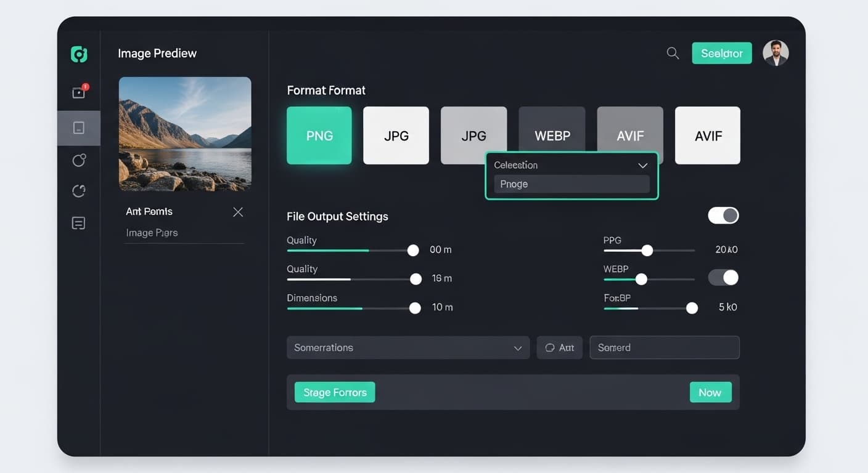Enable the WEBP toggle switch
The height and width of the screenshot is (473, 868).
click(723, 277)
